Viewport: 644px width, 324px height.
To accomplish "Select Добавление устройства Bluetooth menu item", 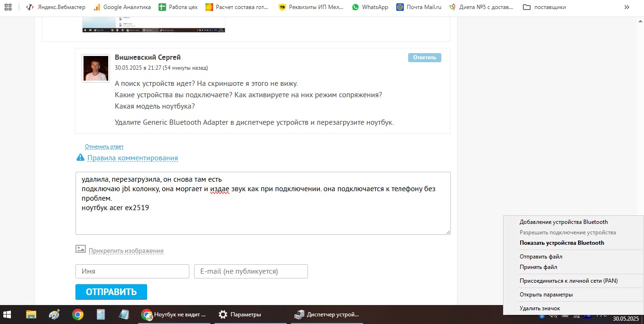I will (574, 222).
